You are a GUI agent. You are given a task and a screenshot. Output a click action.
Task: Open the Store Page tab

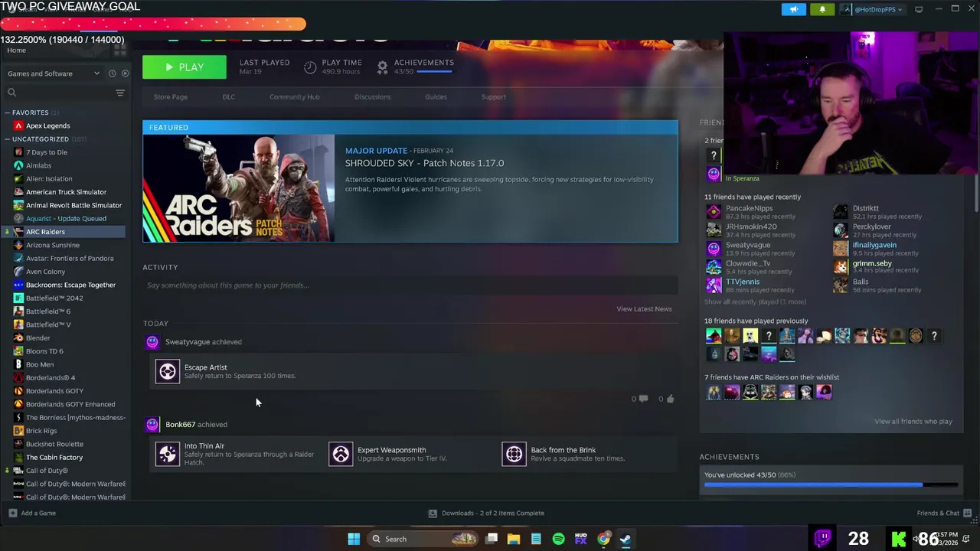pyautogui.click(x=171, y=97)
